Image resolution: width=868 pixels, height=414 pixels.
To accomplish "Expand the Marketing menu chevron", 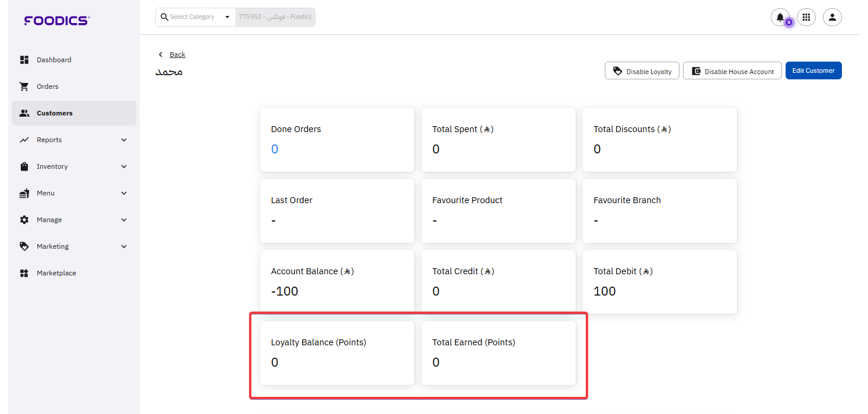I will click(124, 246).
